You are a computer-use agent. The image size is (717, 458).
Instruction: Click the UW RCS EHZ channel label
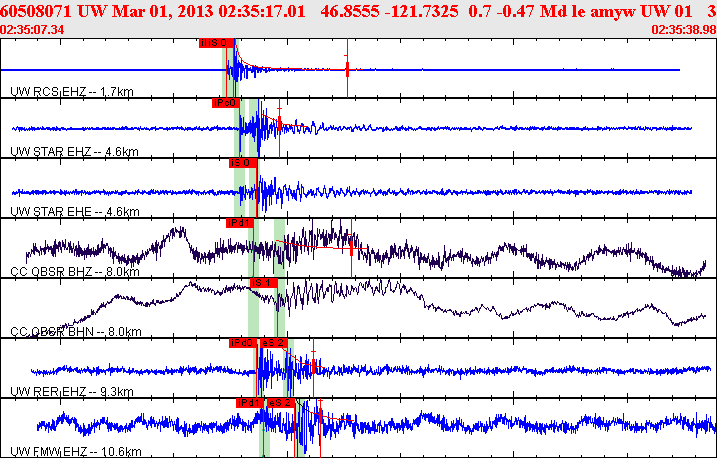point(72,92)
